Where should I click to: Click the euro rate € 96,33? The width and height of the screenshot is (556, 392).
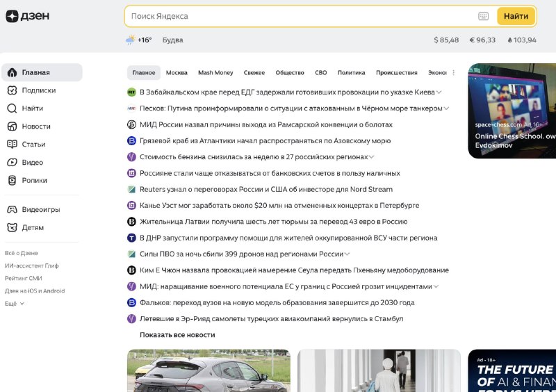click(x=482, y=40)
